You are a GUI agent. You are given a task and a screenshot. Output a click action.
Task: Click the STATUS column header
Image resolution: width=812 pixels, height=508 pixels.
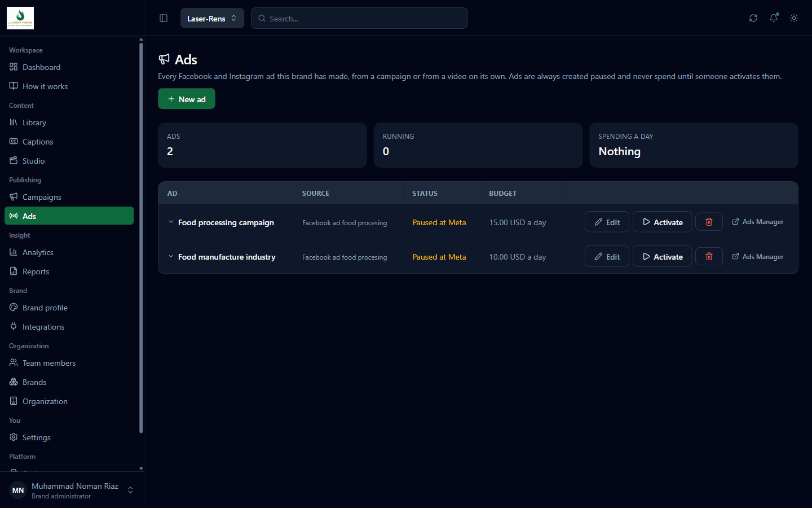click(x=425, y=193)
